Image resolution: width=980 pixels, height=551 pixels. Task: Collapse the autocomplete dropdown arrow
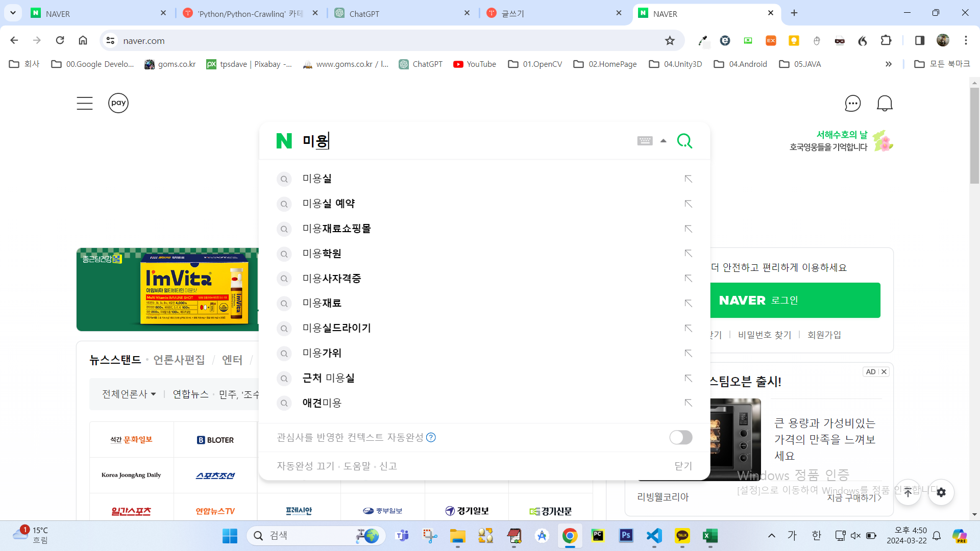pyautogui.click(x=663, y=141)
